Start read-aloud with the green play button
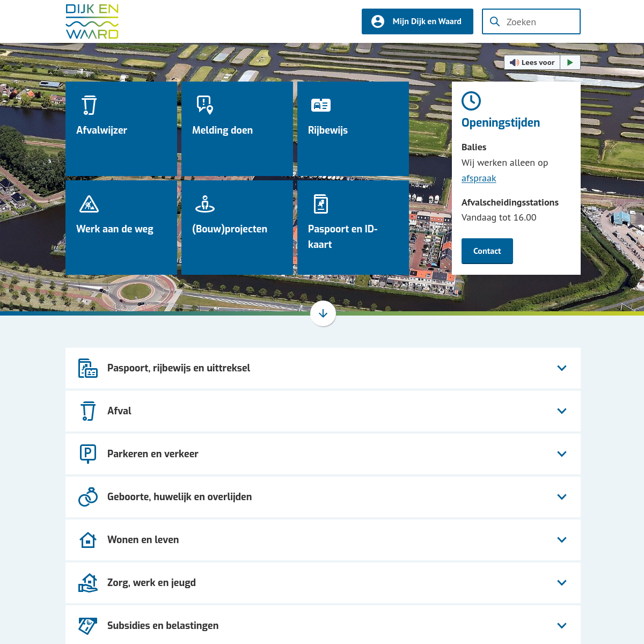Image resolution: width=644 pixels, height=644 pixels. [x=570, y=62]
